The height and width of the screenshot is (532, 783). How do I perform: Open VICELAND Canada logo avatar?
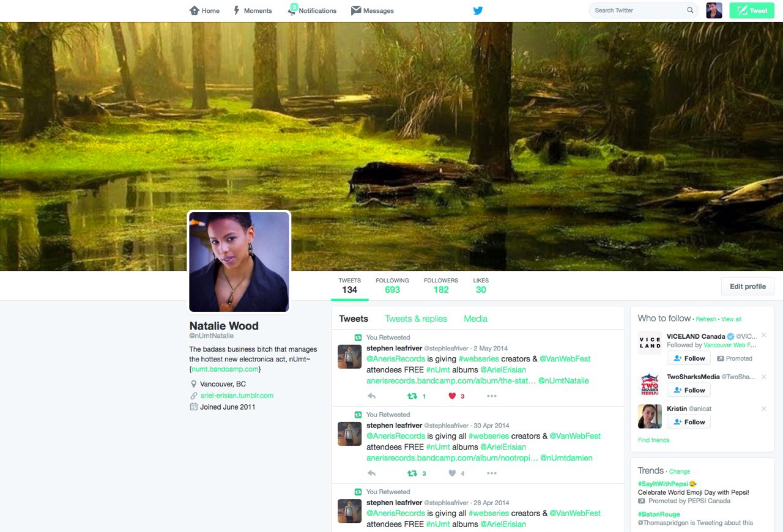coord(650,343)
